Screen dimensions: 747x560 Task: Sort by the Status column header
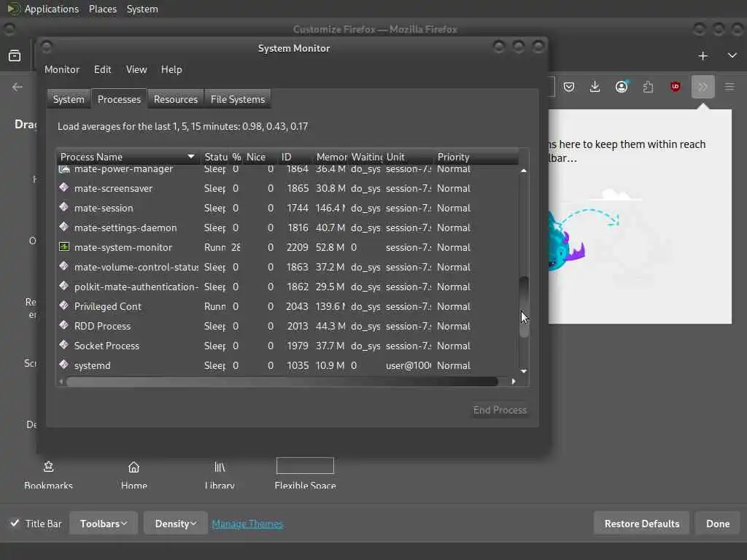(216, 157)
